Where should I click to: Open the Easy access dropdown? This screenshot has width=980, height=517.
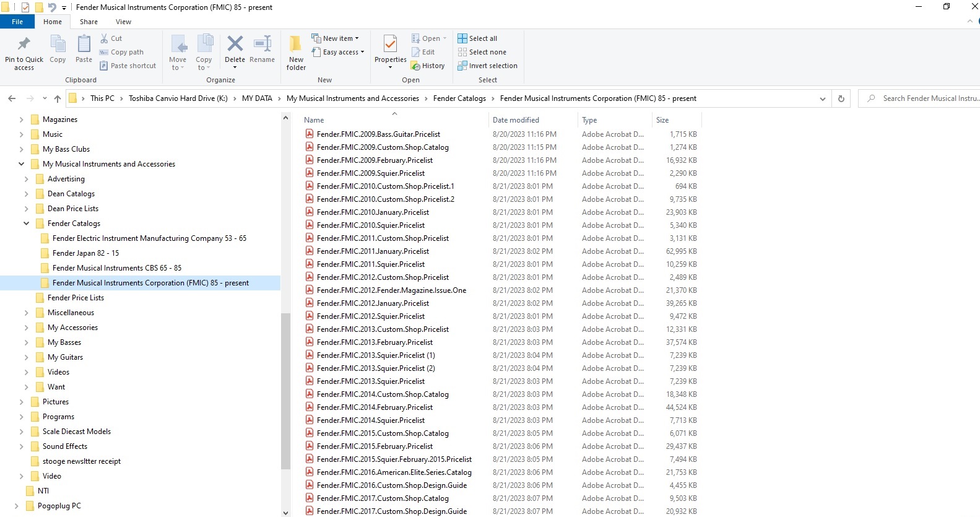(338, 52)
